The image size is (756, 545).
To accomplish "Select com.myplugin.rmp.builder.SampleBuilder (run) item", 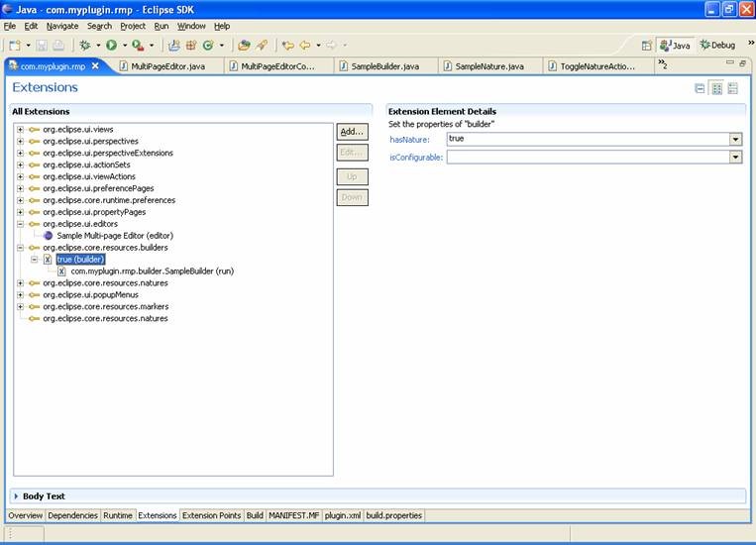I will tap(152, 272).
